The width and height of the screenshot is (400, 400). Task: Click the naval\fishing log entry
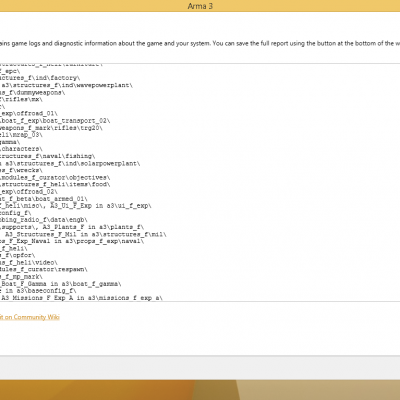[x=48, y=156]
